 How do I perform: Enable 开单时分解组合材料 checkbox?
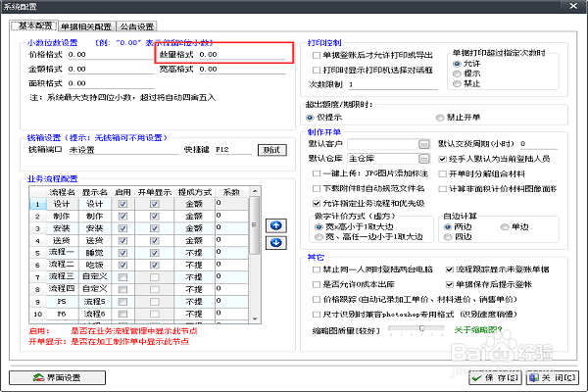[443, 174]
